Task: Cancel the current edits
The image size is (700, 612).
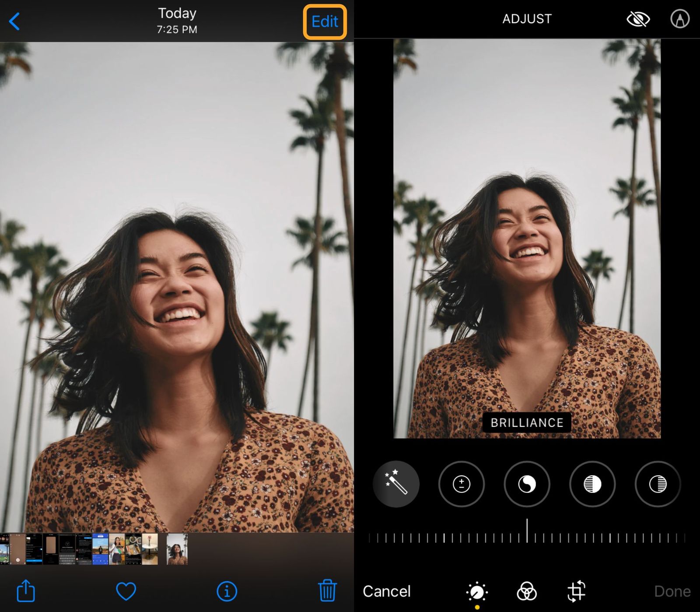Action: tap(387, 591)
